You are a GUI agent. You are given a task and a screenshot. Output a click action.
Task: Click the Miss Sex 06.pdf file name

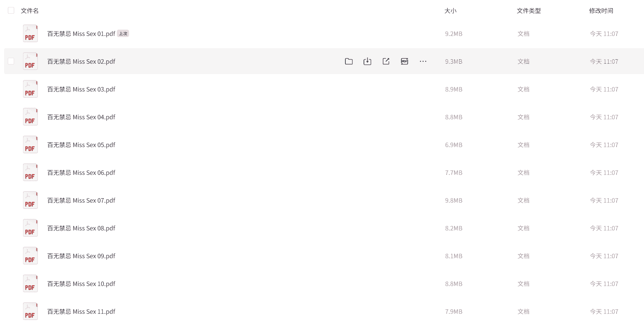tap(81, 173)
